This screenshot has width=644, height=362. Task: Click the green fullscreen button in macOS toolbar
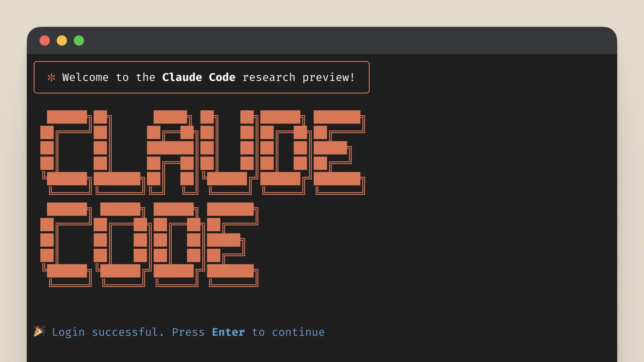click(79, 41)
